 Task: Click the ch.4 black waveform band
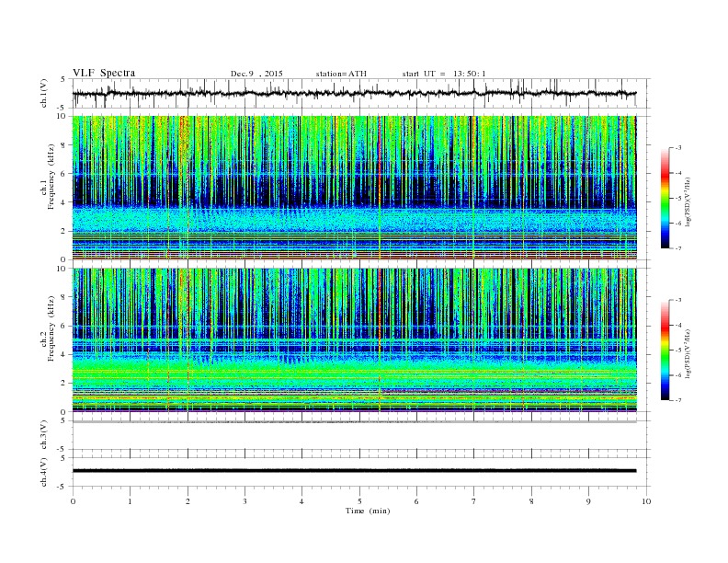[x=354, y=471]
